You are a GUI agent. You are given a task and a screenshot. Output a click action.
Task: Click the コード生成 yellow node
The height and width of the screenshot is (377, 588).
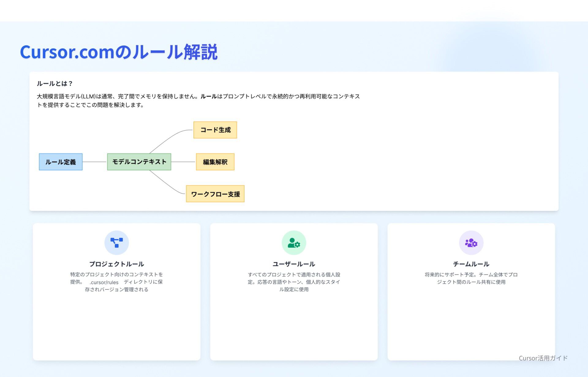coord(215,130)
